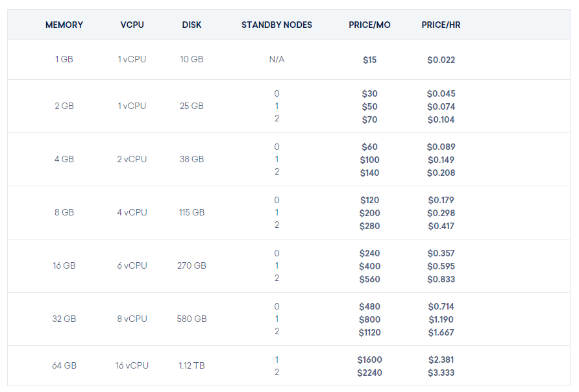Click the VCPU column header
The height and width of the screenshot is (392, 579).
pos(132,25)
